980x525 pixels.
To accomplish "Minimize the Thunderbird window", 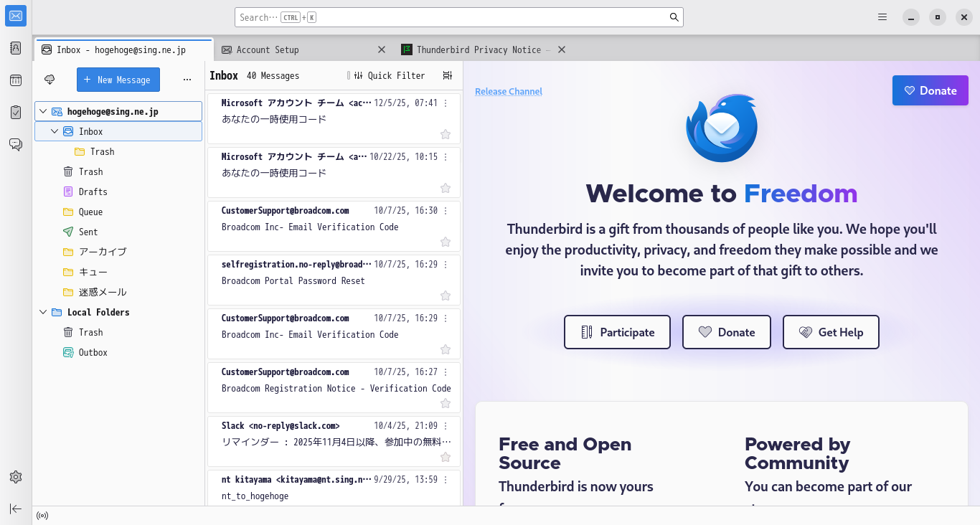I will (911, 17).
